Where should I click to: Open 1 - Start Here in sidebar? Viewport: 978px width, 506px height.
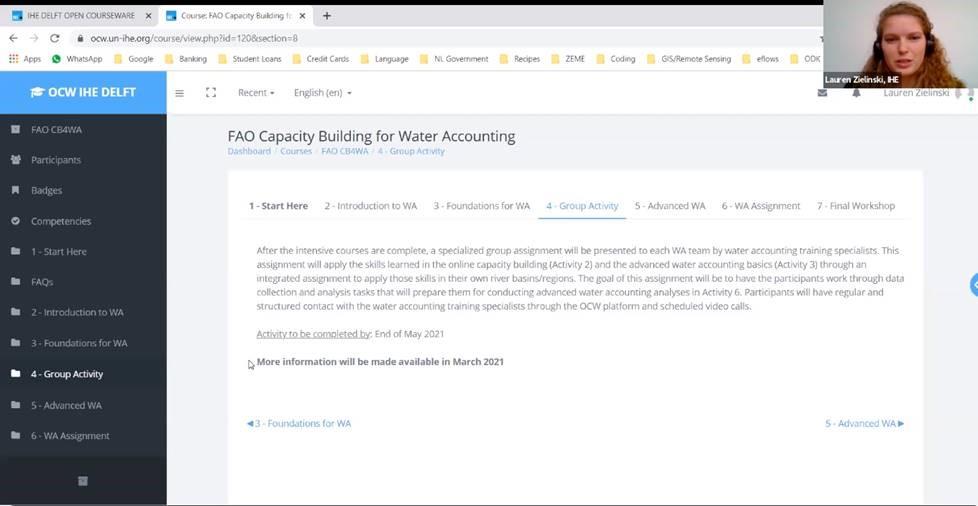83,251
